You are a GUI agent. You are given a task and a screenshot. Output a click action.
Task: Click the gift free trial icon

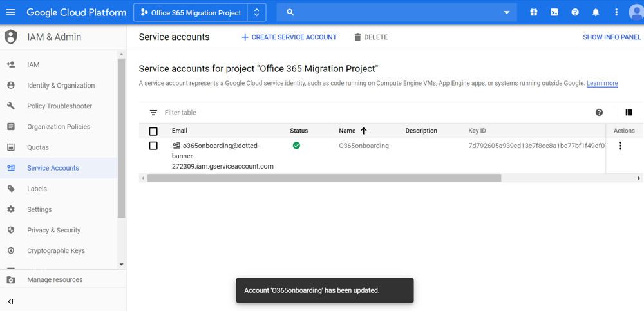[534, 12]
